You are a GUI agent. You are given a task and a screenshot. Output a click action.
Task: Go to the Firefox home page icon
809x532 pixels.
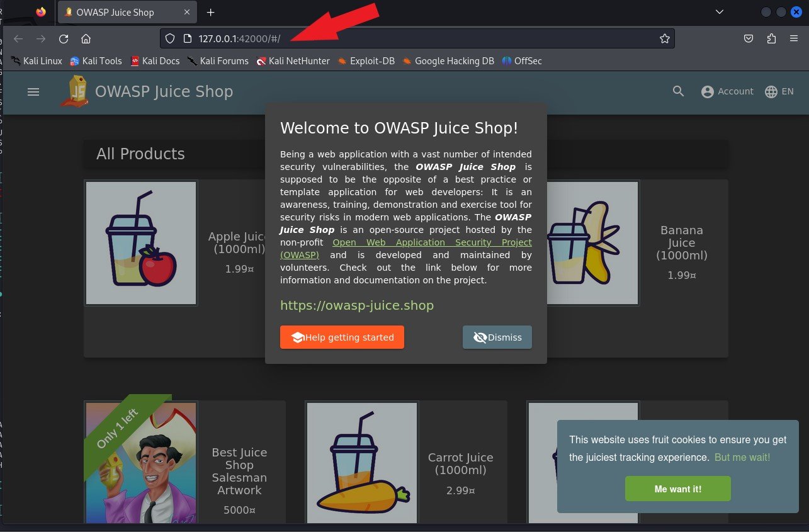pos(86,39)
